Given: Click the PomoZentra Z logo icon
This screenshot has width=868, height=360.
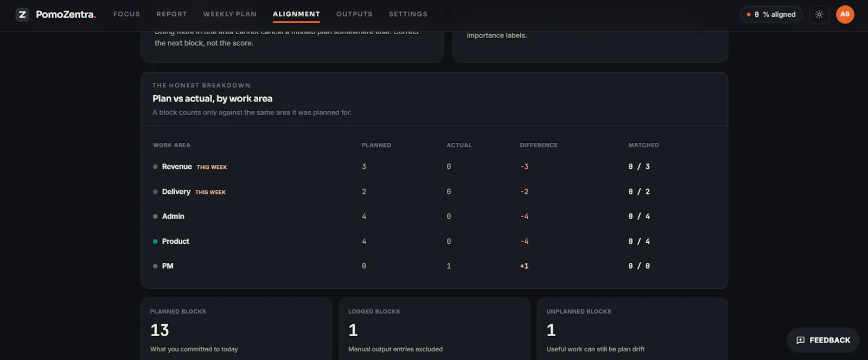Looking at the screenshot, I should click(22, 15).
